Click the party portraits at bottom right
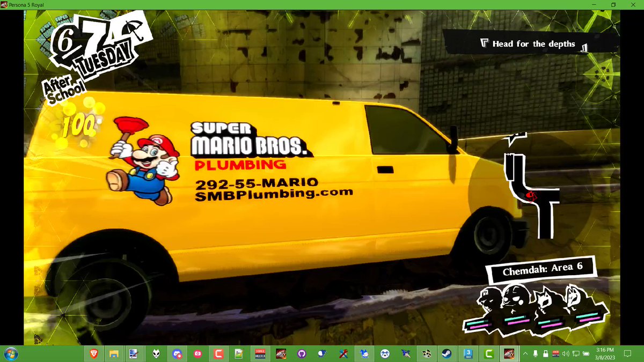 [536, 309]
